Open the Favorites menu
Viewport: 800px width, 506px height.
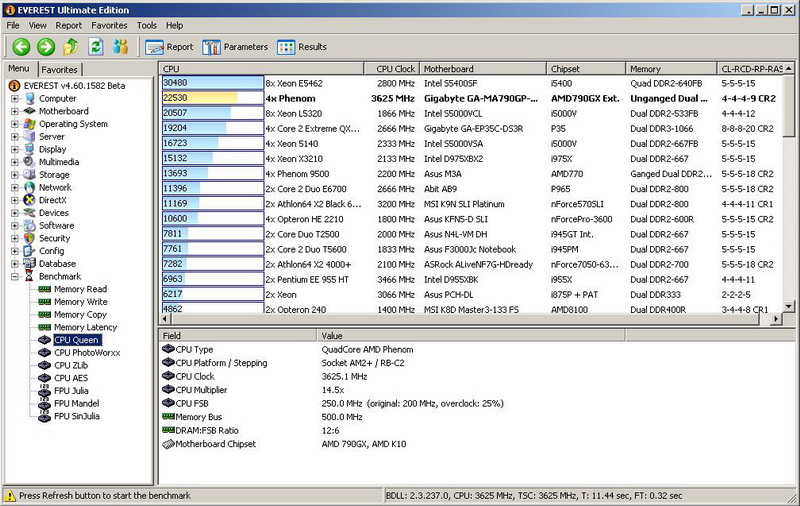click(109, 25)
